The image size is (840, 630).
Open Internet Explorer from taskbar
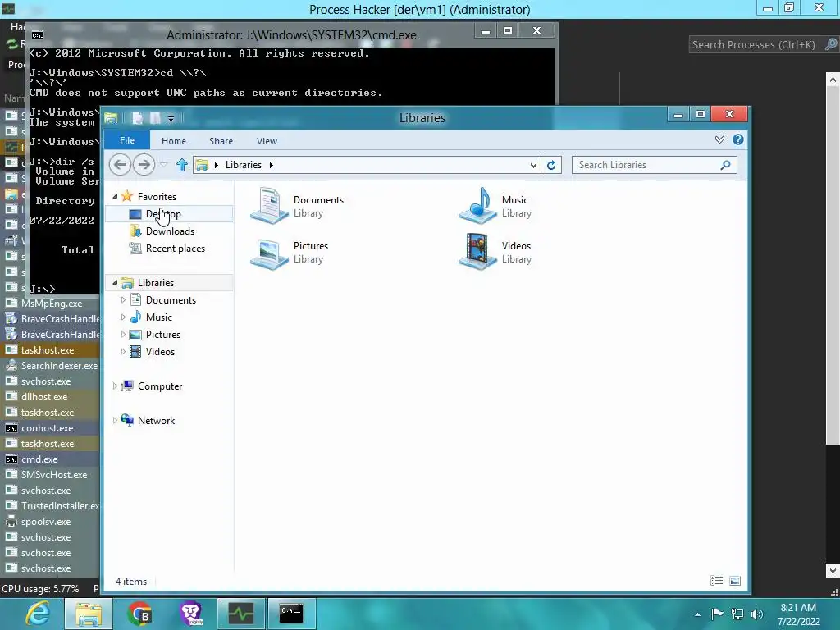[x=38, y=614]
